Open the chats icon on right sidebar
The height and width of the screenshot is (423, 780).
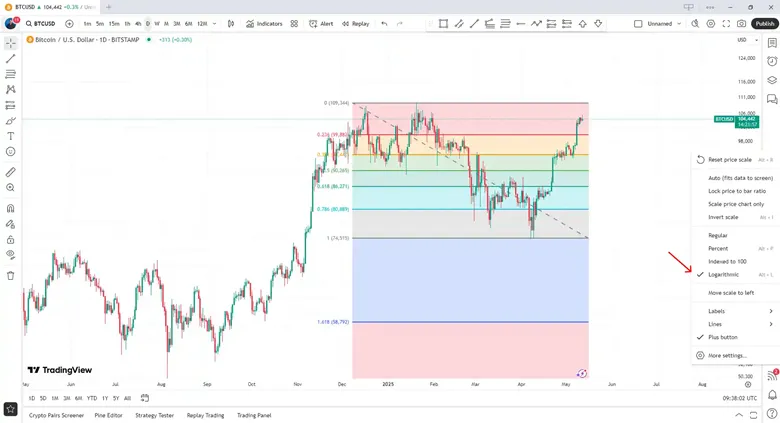coord(772,99)
